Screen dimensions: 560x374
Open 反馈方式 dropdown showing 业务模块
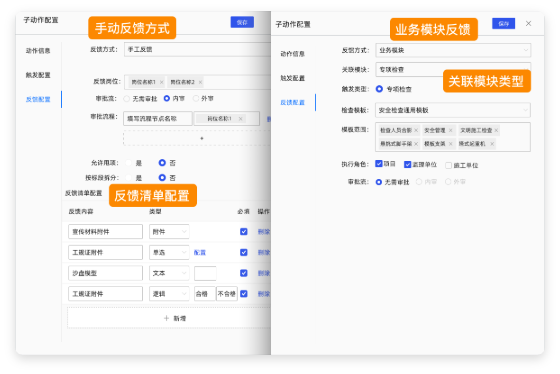click(453, 50)
